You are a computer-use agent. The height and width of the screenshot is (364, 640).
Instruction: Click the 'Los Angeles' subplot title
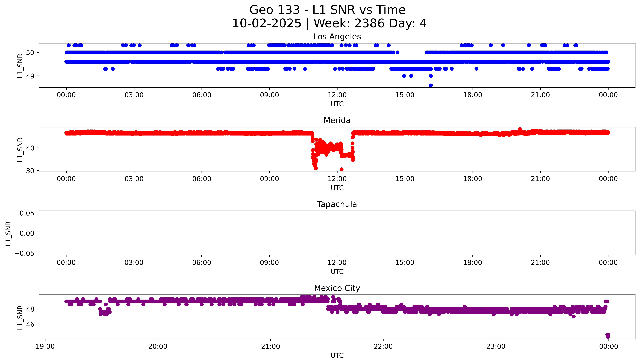[x=337, y=37]
